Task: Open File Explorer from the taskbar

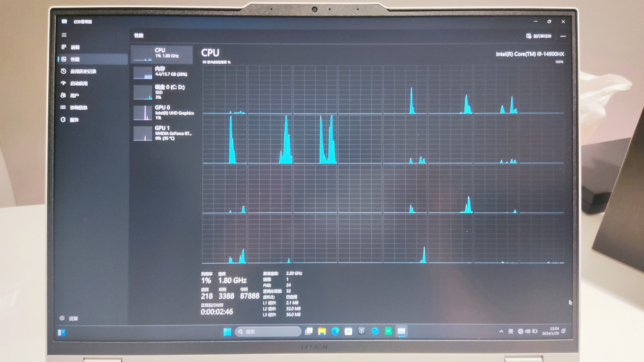Action: click(x=322, y=331)
